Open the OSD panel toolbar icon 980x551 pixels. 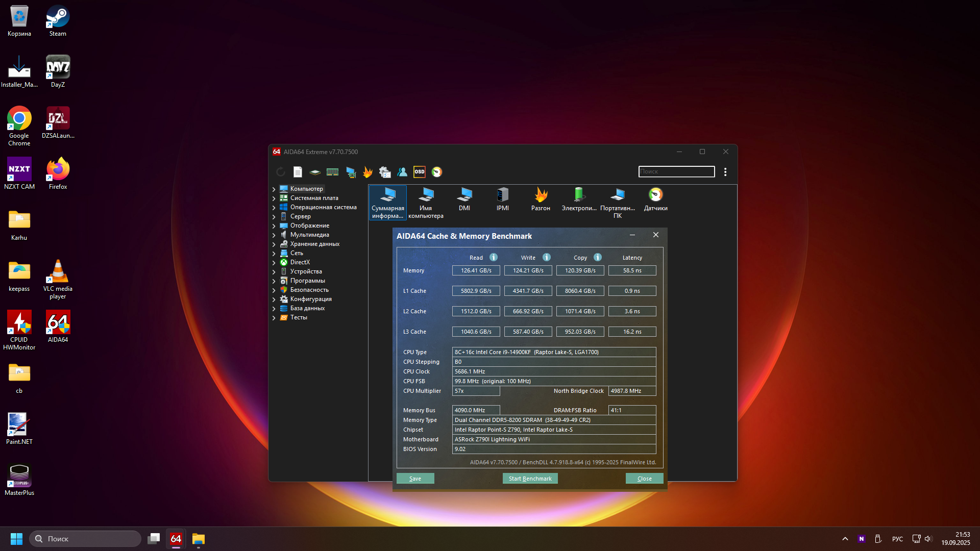(419, 172)
